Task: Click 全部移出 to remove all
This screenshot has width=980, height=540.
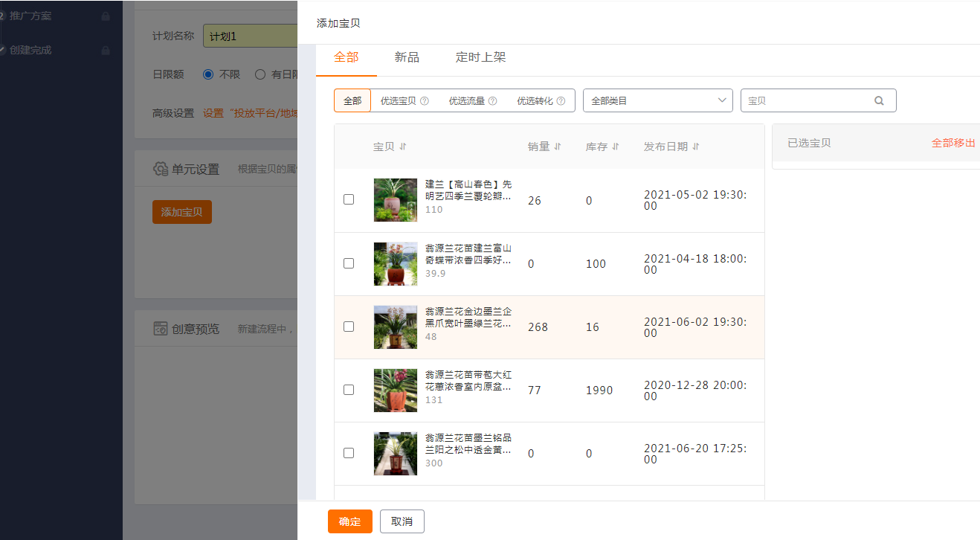Action: point(952,143)
